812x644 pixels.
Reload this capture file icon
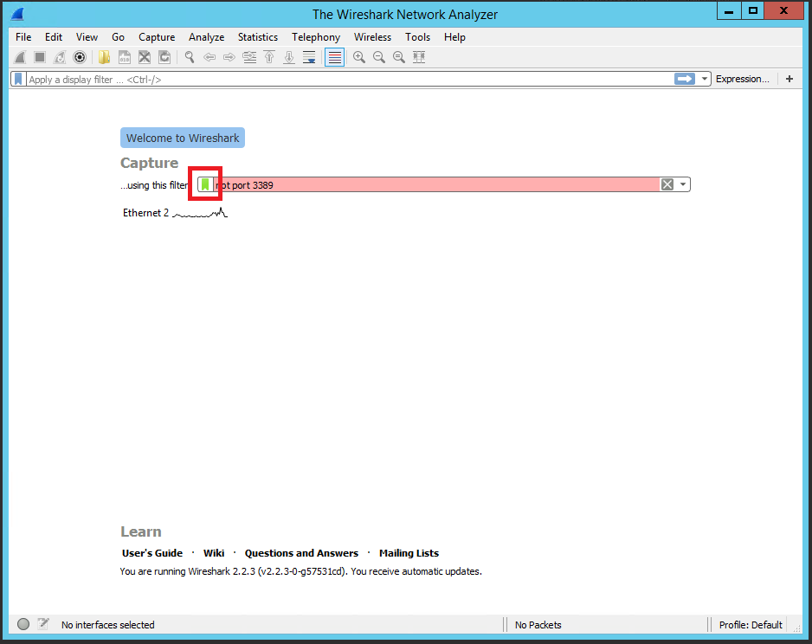[x=164, y=57]
